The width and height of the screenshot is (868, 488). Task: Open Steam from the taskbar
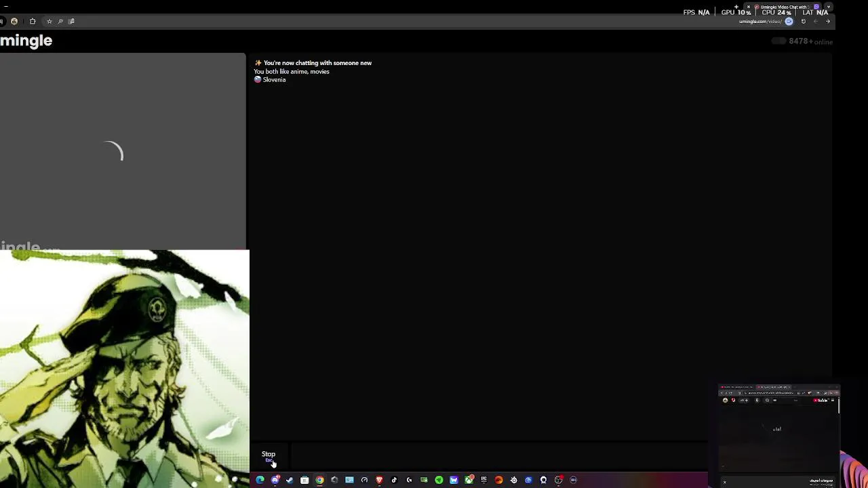[290, 480]
